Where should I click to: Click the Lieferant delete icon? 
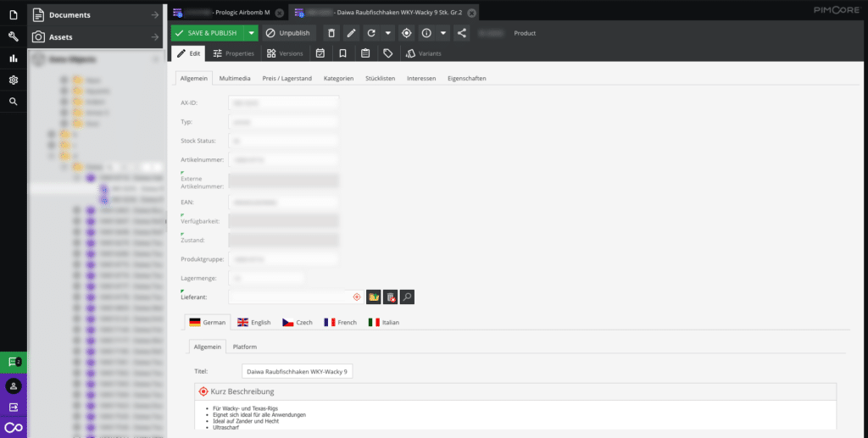(x=390, y=297)
